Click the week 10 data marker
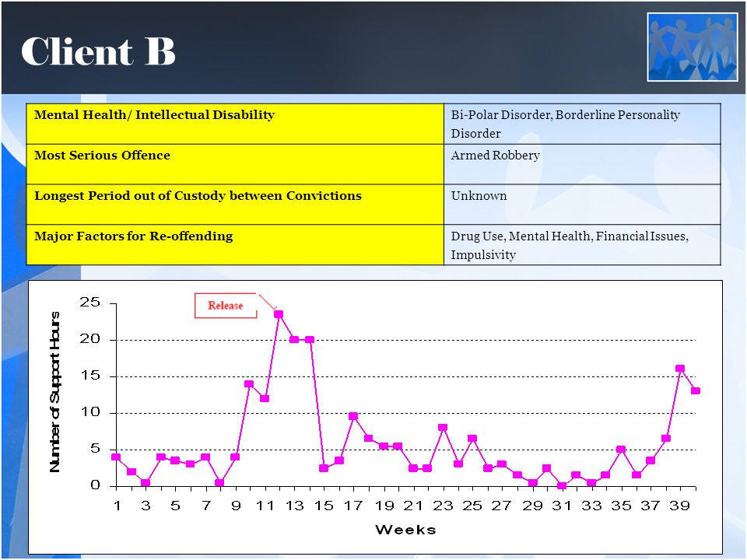Screen dimensions: 747x560 point(249,383)
